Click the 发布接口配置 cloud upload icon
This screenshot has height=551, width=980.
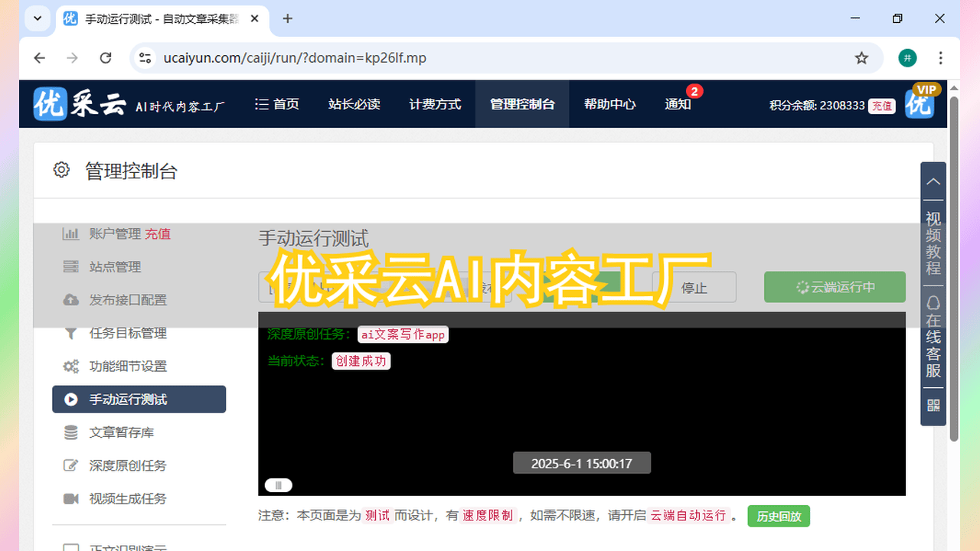point(70,300)
